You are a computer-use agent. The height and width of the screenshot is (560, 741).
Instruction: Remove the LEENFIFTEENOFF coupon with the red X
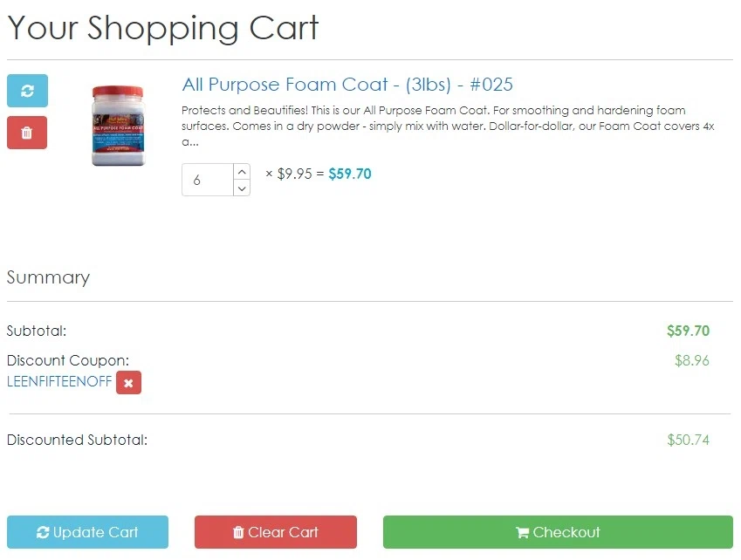coord(128,382)
